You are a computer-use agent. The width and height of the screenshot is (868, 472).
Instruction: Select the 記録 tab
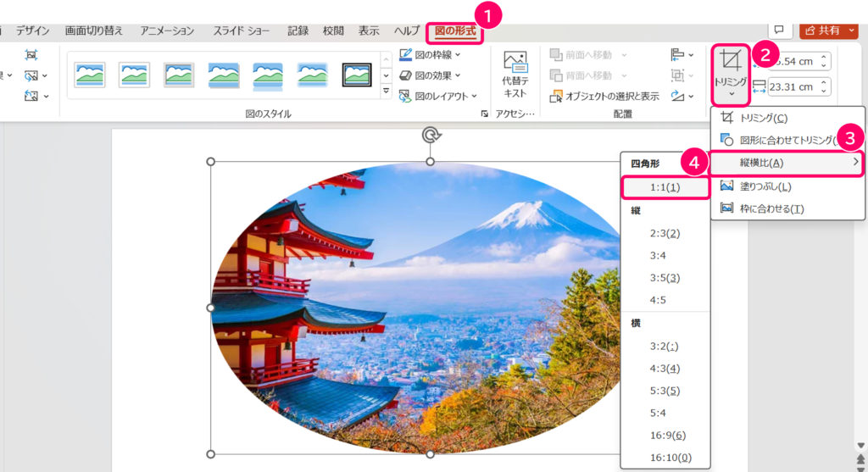tap(298, 31)
